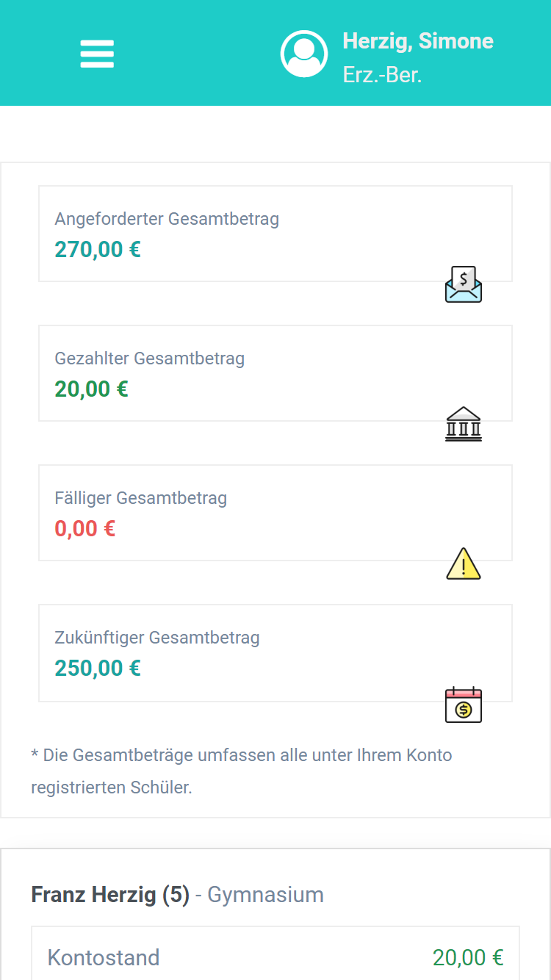Expand the Gezahlter Gesamtbetrag card
The width and height of the screenshot is (551, 980).
(x=275, y=372)
